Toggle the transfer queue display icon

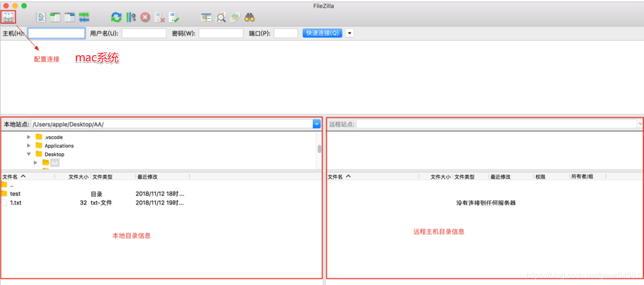point(84,17)
